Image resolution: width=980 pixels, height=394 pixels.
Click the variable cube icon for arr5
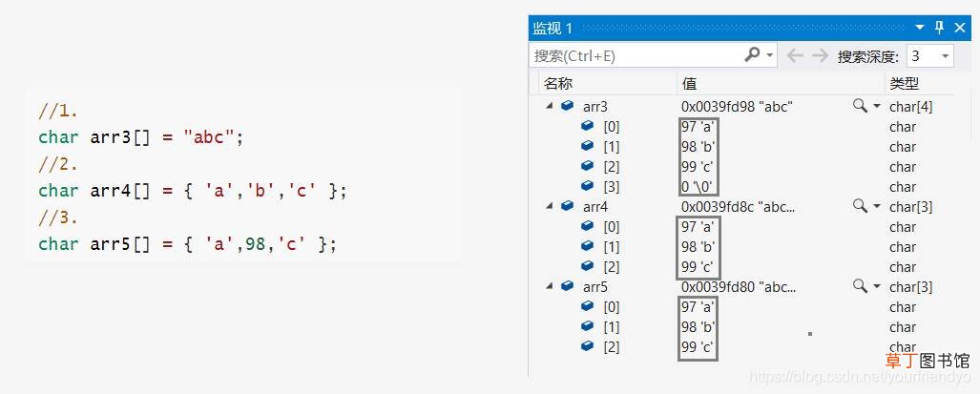(x=568, y=285)
